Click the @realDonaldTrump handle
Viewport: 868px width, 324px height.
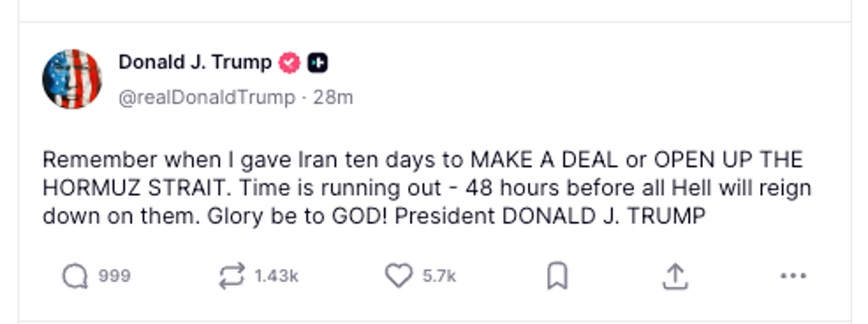[x=207, y=98]
